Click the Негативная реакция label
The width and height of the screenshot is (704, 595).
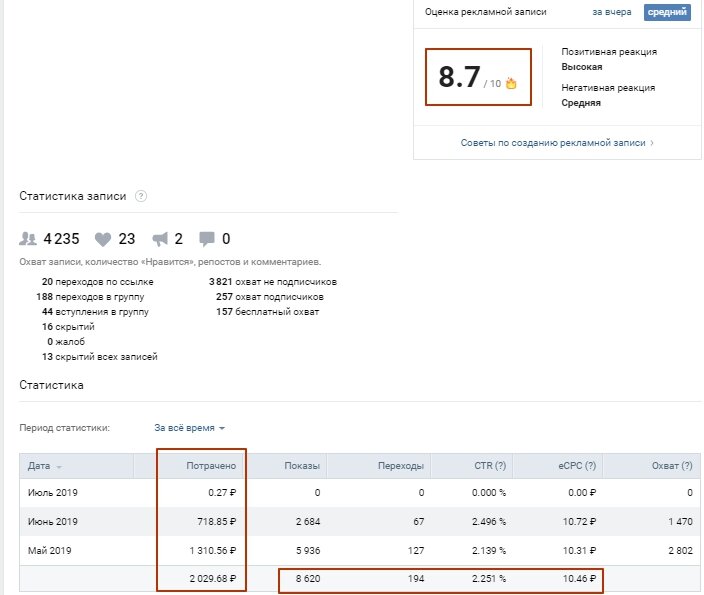click(608, 88)
